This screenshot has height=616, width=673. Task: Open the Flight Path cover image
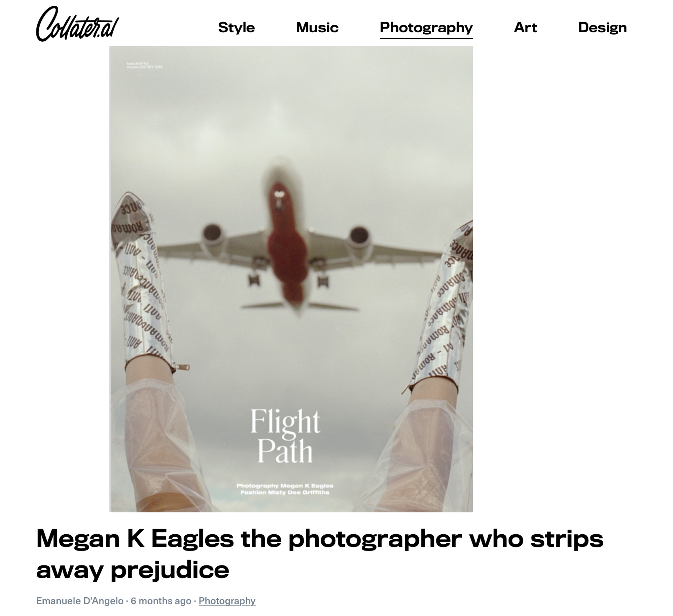[x=291, y=279]
